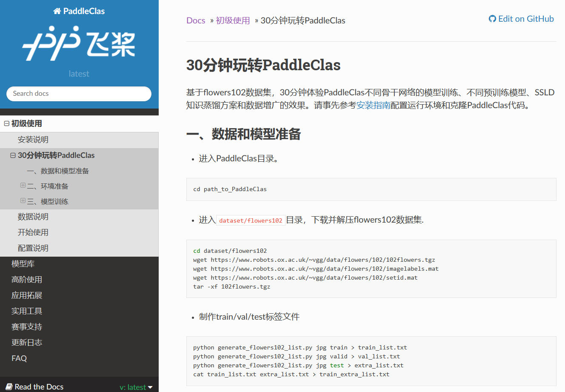Click the home icon beside PaddleClas
This screenshot has height=392, width=565.
click(57, 11)
